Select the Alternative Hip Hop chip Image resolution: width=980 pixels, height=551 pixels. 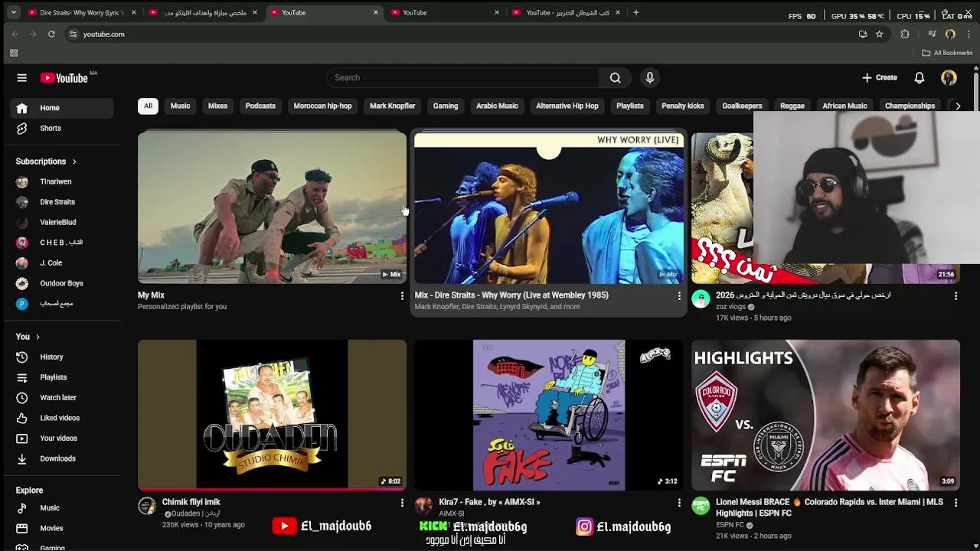[x=567, y=106]
